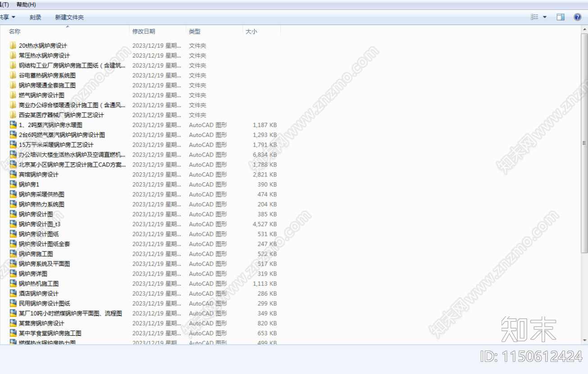Click AutoCAD icon of 2台6吨燃气蒸汽锅炉锅炉房设计图

13,135
